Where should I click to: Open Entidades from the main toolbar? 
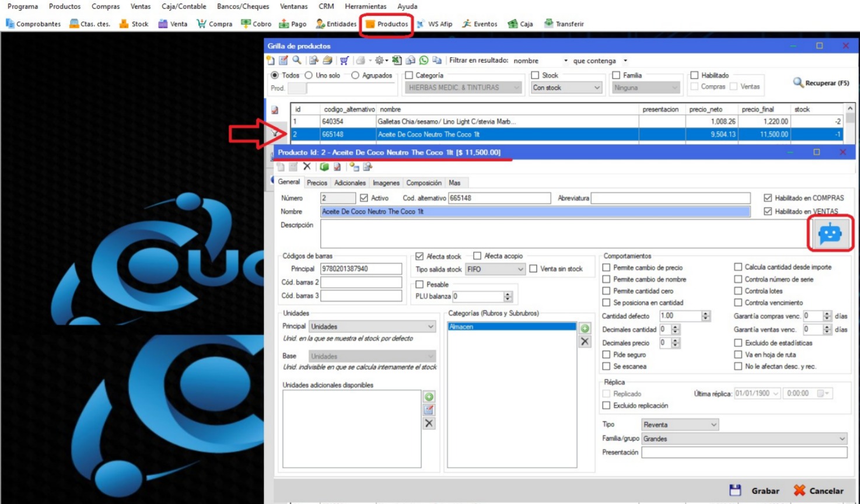click(x=336, y=24)
